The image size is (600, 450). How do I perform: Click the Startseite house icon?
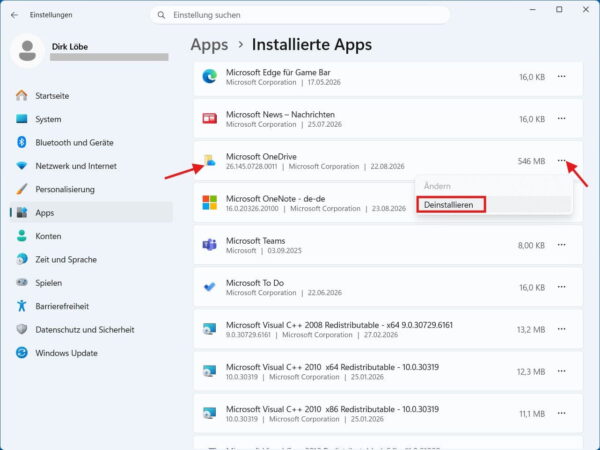pos(22,95)
